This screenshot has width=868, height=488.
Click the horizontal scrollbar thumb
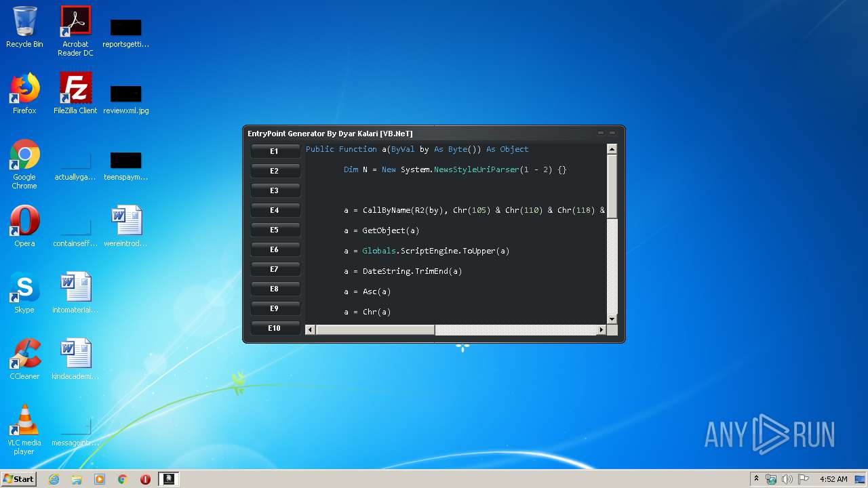pos(375,329)
